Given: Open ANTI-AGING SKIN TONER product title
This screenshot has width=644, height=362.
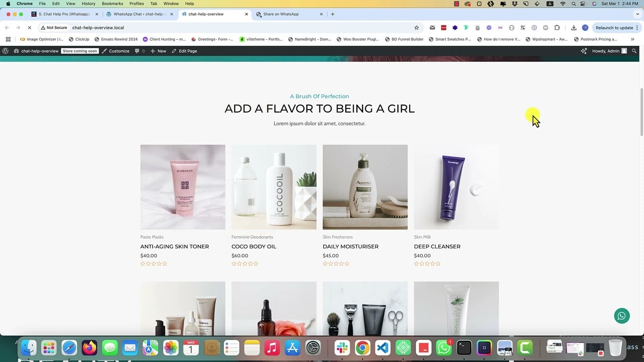Looking at the screenshot, I should 175,246.
